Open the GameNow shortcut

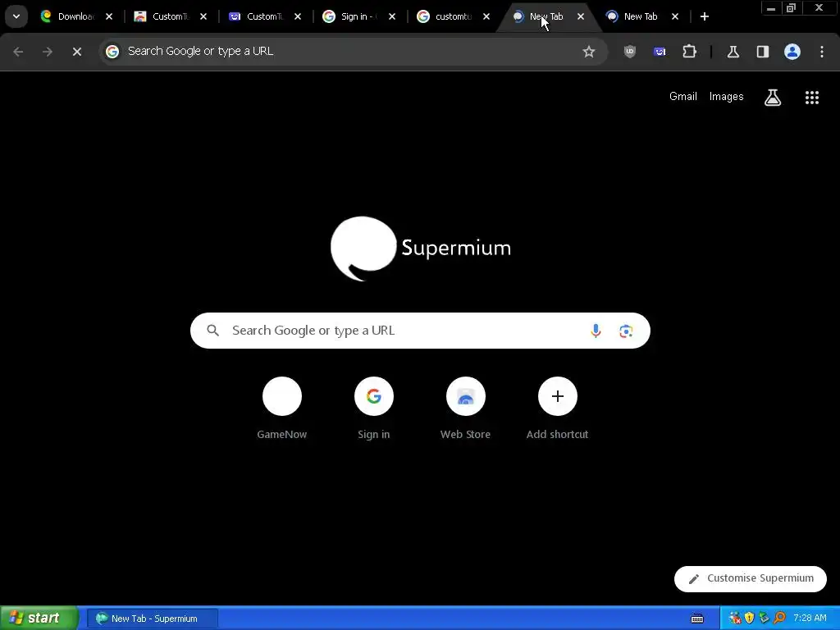tap(282, 409)
